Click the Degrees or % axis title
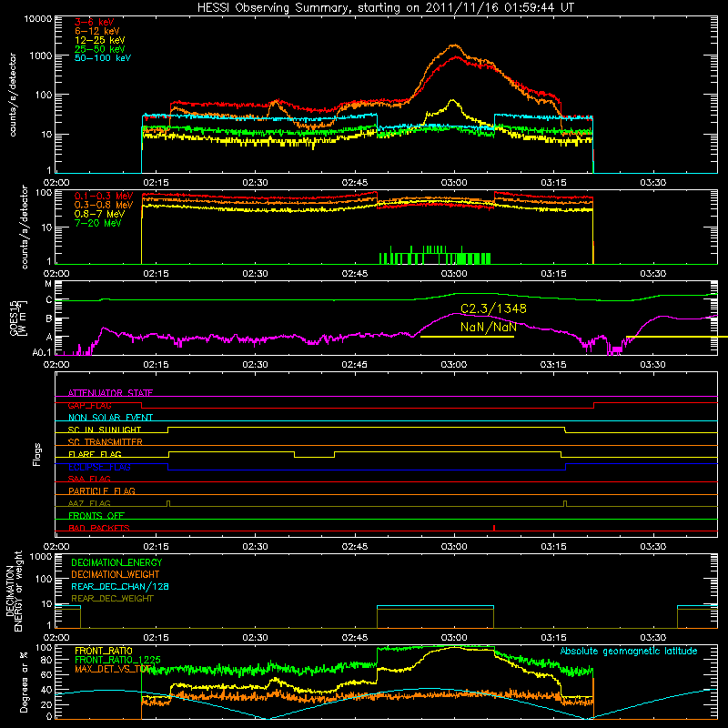This screenshot has height=728, width=728. click(x=23, y=682)
